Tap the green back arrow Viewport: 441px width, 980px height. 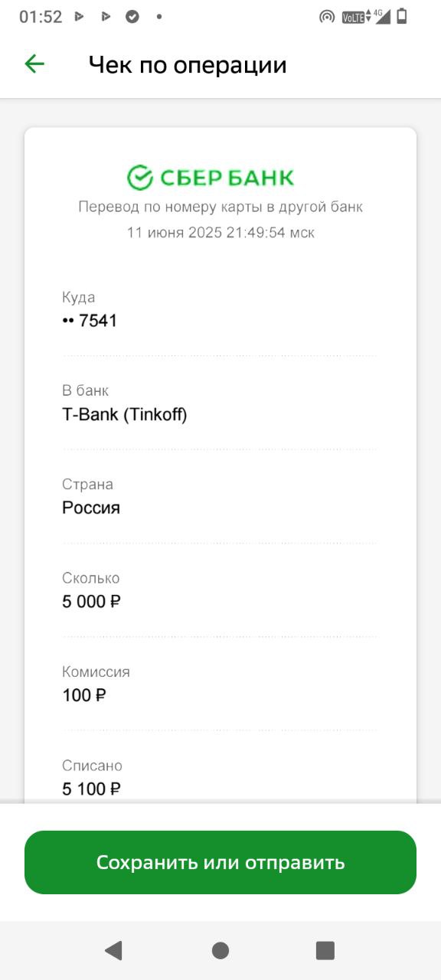[34, 64]
